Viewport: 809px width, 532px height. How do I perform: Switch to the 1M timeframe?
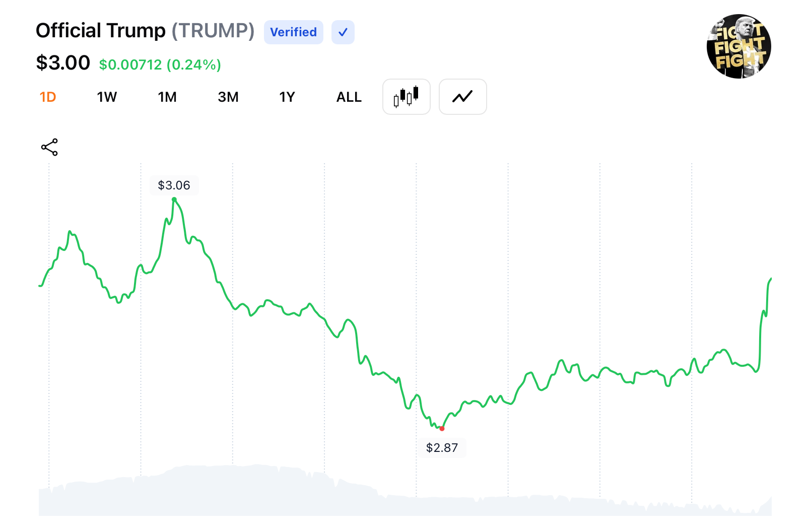click(167, 97)
